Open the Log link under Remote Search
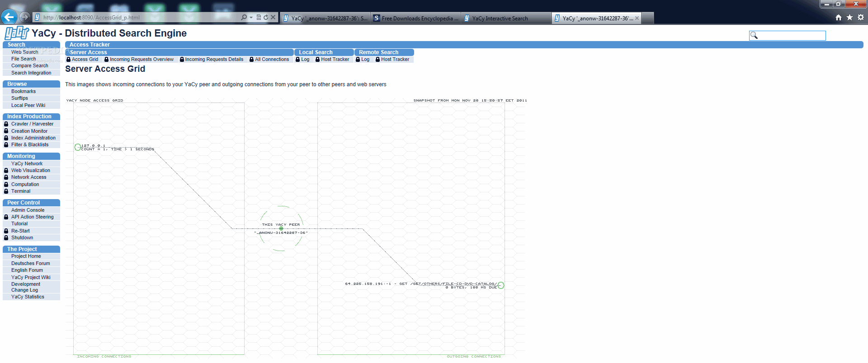 point(365,60)
